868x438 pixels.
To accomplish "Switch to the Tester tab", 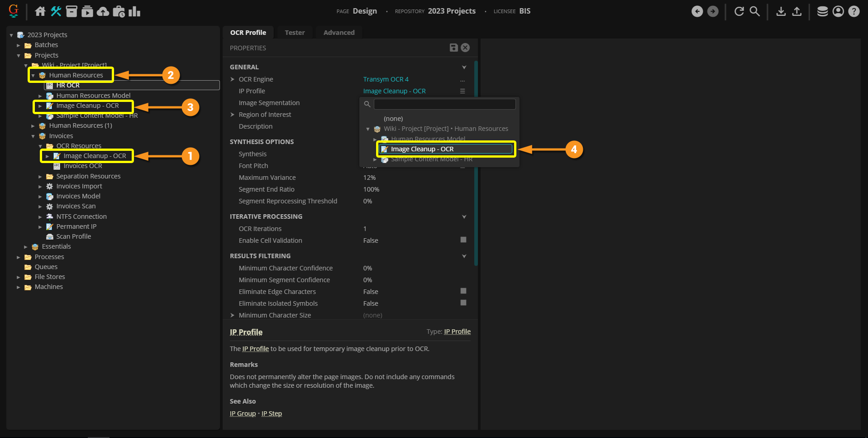I will point(295,33).
